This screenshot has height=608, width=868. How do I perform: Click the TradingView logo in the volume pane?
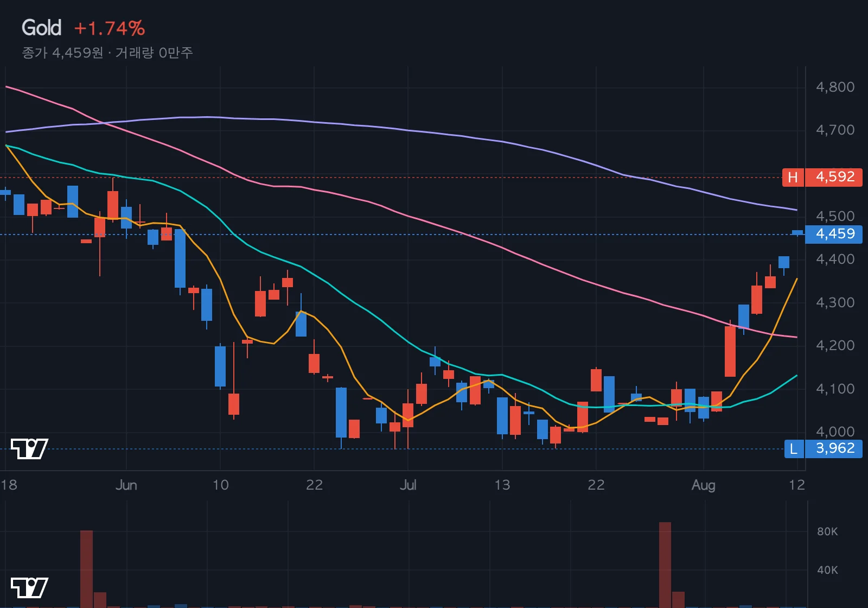coord(29,588)
